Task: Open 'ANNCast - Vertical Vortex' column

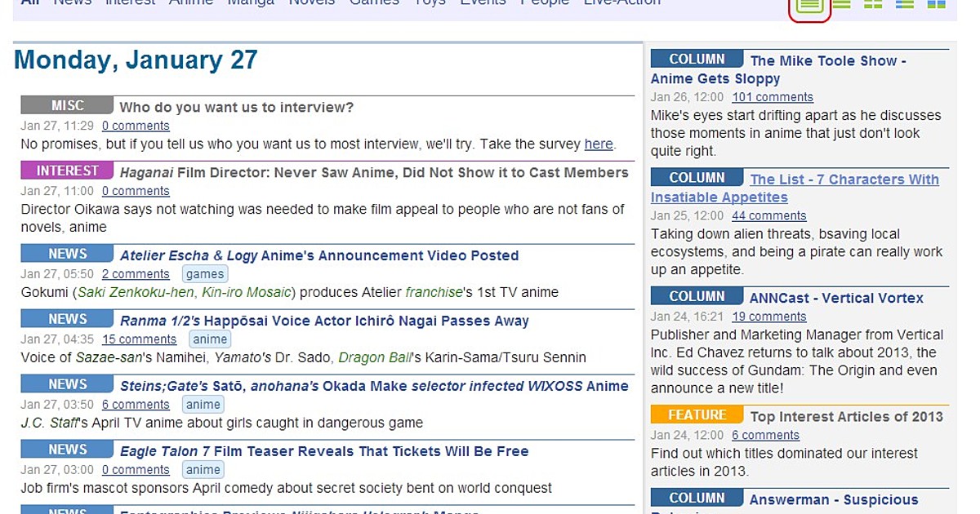Action: (x=836, y=298)
